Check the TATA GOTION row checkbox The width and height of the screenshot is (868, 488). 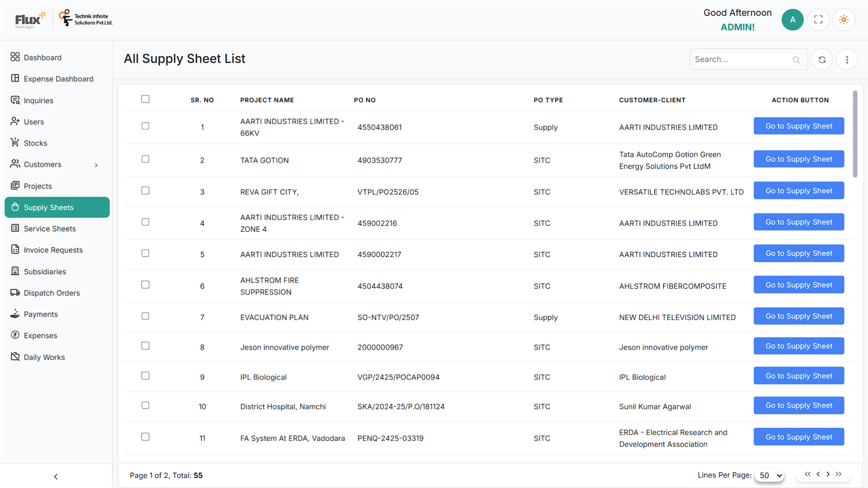[x=145, y=159]
